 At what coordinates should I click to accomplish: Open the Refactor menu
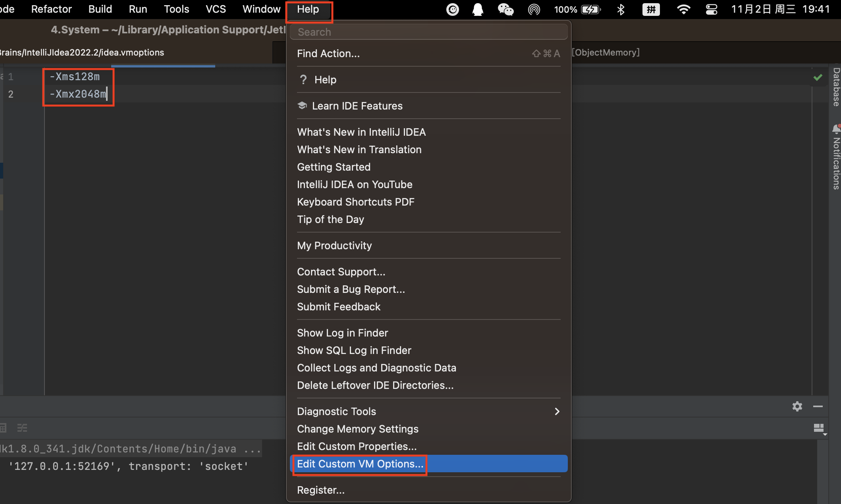tap(51, 9)
